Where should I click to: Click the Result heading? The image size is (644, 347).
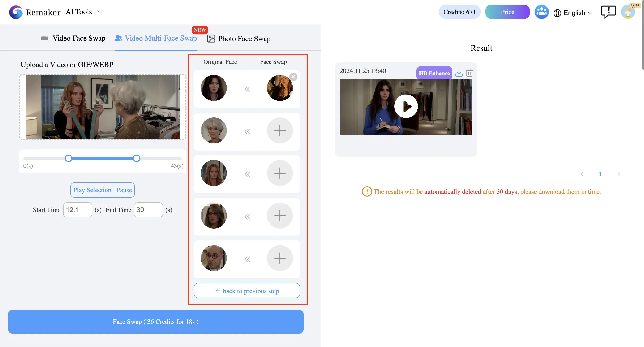(x=481, y=48)
